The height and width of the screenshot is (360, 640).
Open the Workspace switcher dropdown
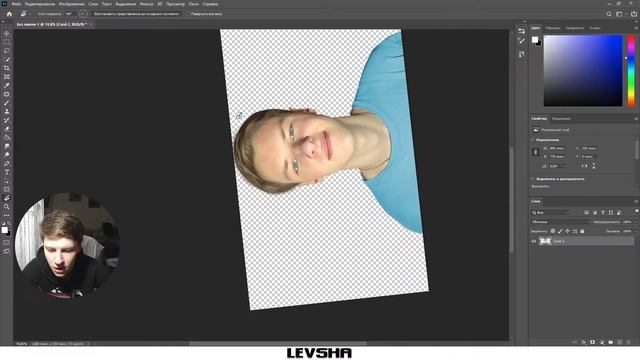(x=620, y=14)
